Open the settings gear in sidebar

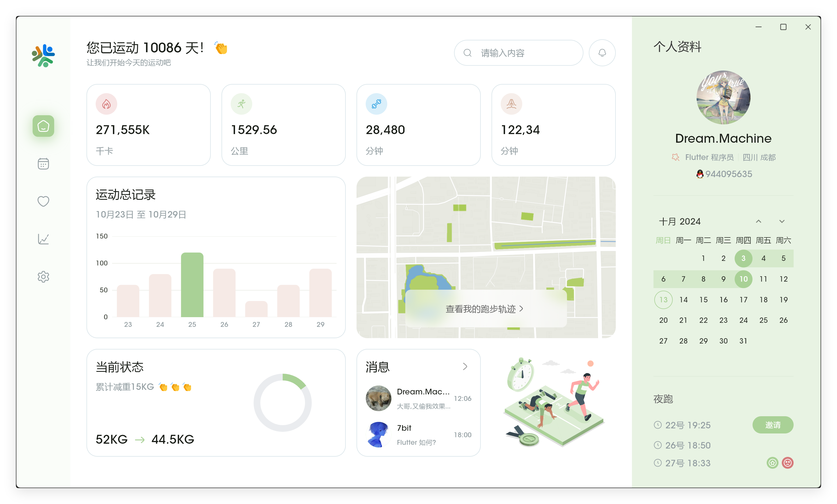pyautogui.click(x=43, y=276)
